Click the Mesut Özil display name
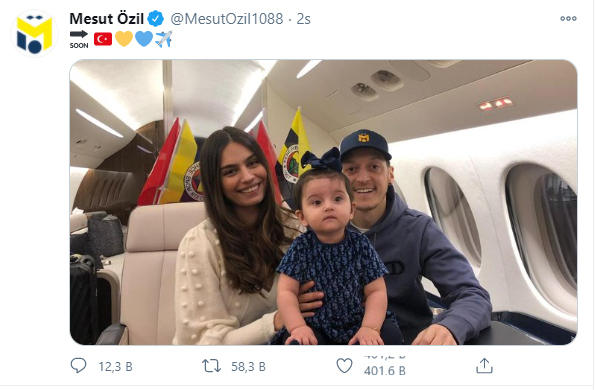This screenshot has height=390, width=596. pos(106,19)
